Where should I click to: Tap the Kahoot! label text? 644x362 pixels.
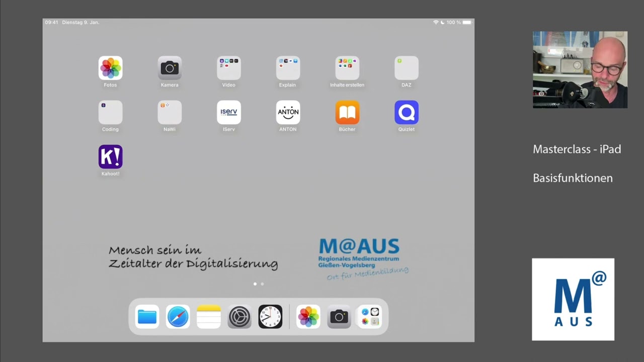pos(110,173)
